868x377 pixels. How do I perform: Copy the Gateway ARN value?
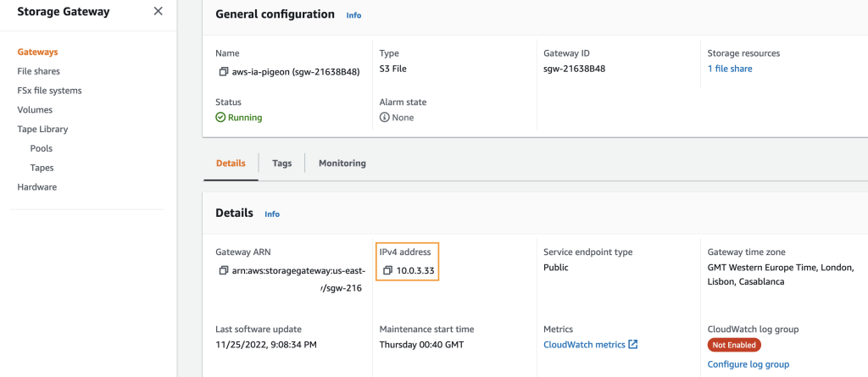224,270
